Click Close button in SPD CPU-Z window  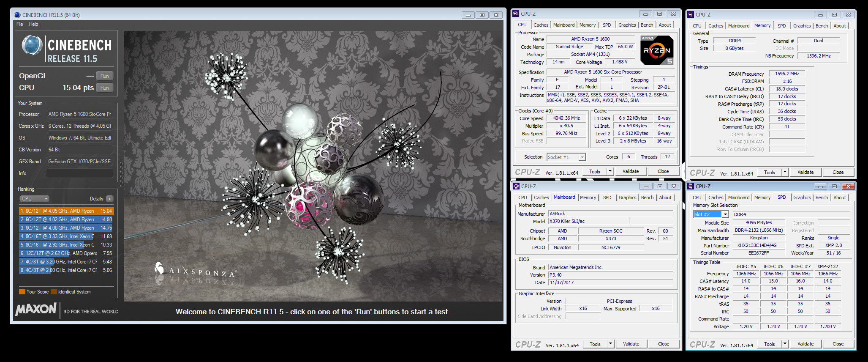point(838,344)
